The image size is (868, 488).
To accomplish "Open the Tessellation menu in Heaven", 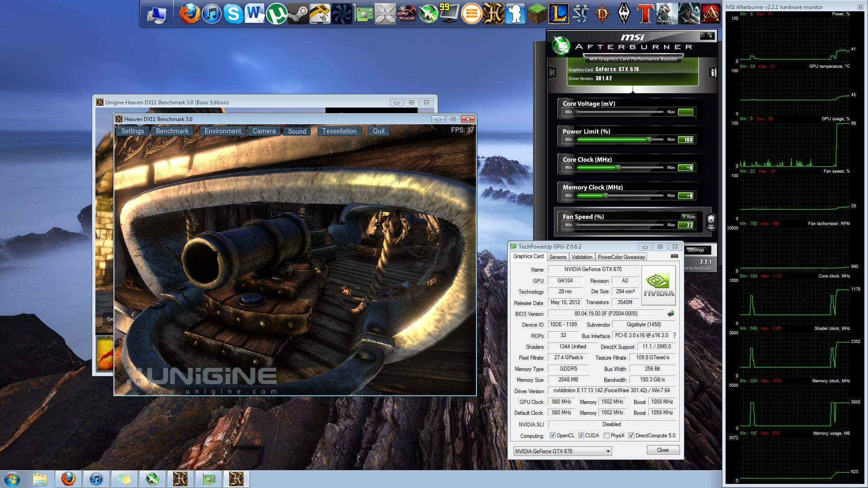I will tap(339, 131).
